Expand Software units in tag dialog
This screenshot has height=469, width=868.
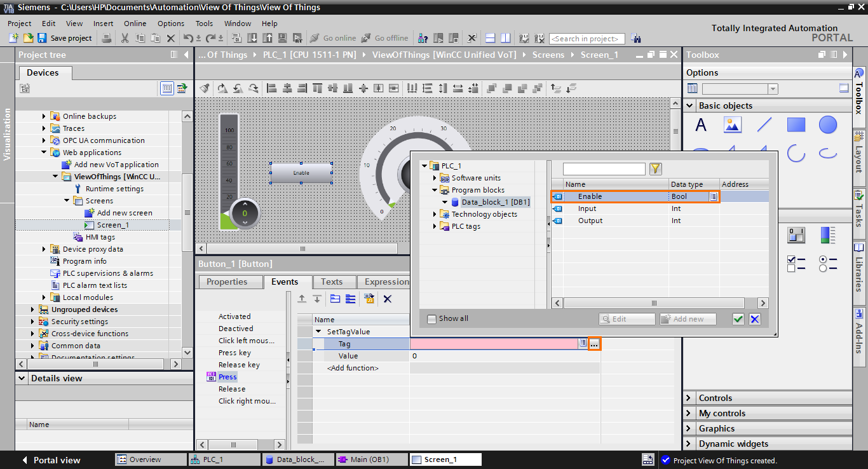click(434, 178)
